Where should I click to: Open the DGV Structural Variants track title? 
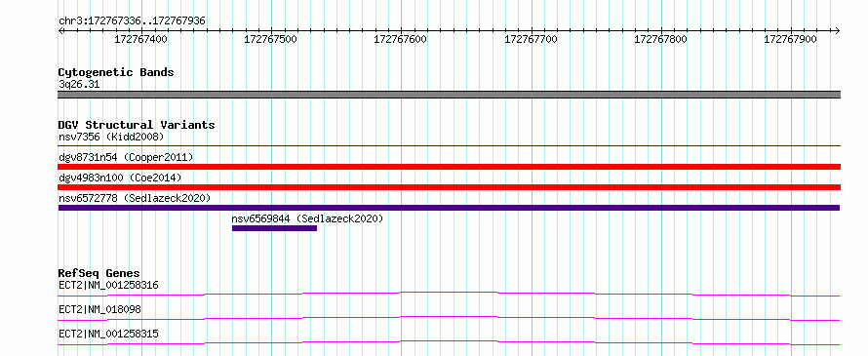(137, 125)
